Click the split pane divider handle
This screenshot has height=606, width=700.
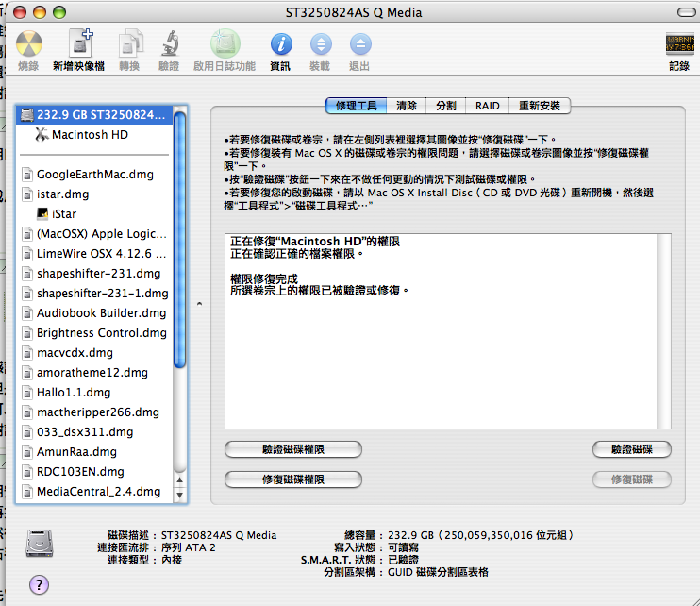tap(200, 304)
